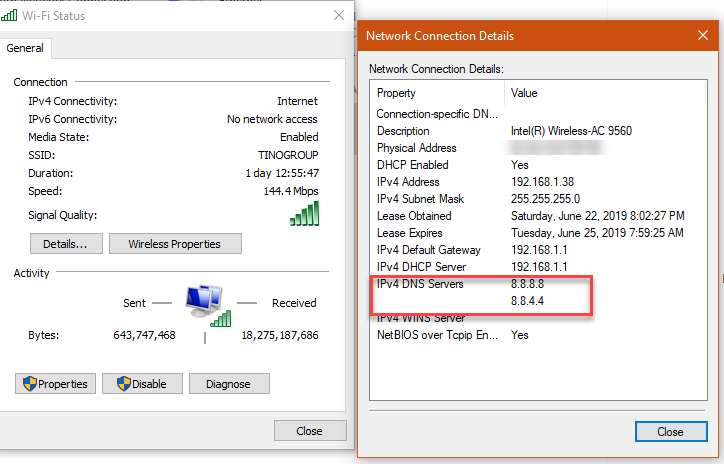Viewport: 724px width, 464px height.
Task: Click Saturday, June 22, 2019 lease value
Action: [x=597, y=216]
